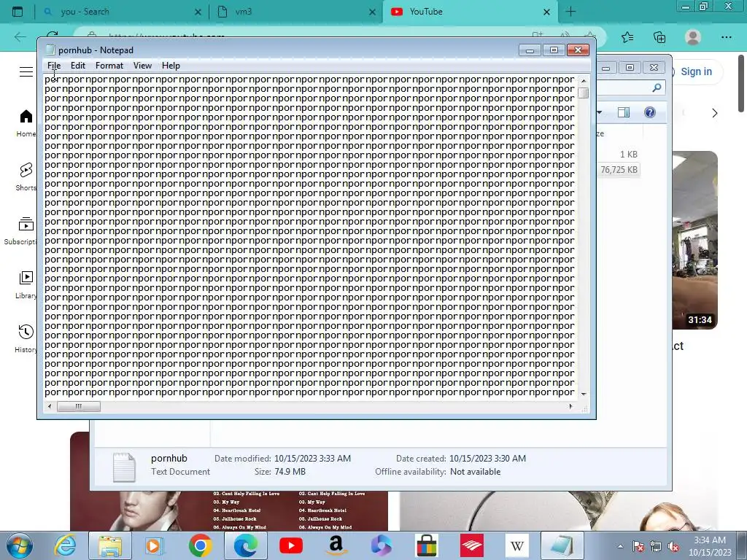Open the Windows Start button

tap(19, 545)
